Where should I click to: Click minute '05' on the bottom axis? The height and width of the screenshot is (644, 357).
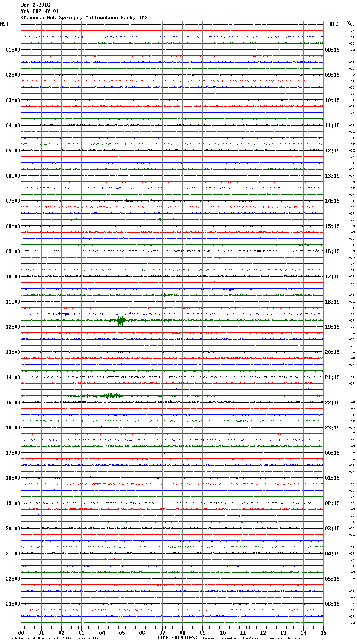(122, 633)
